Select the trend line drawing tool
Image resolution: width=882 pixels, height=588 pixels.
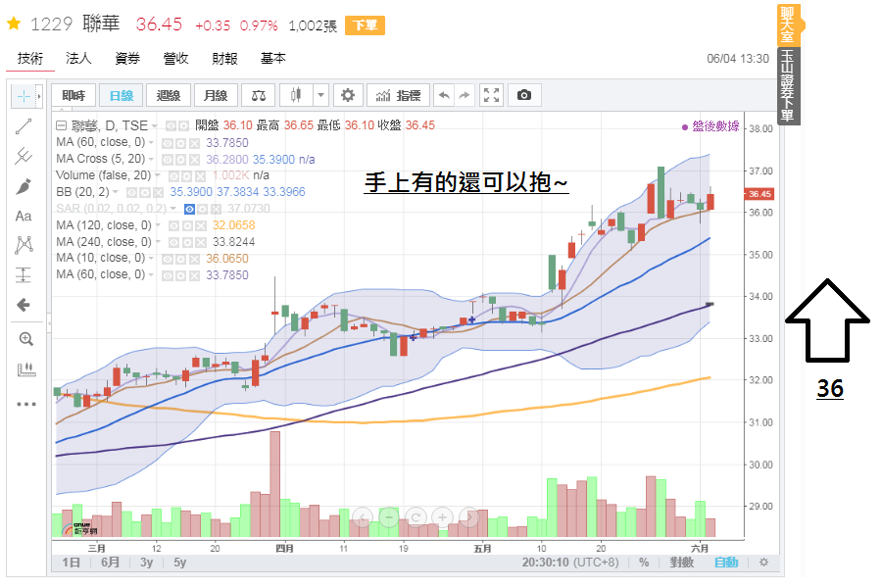pos(24,126)
